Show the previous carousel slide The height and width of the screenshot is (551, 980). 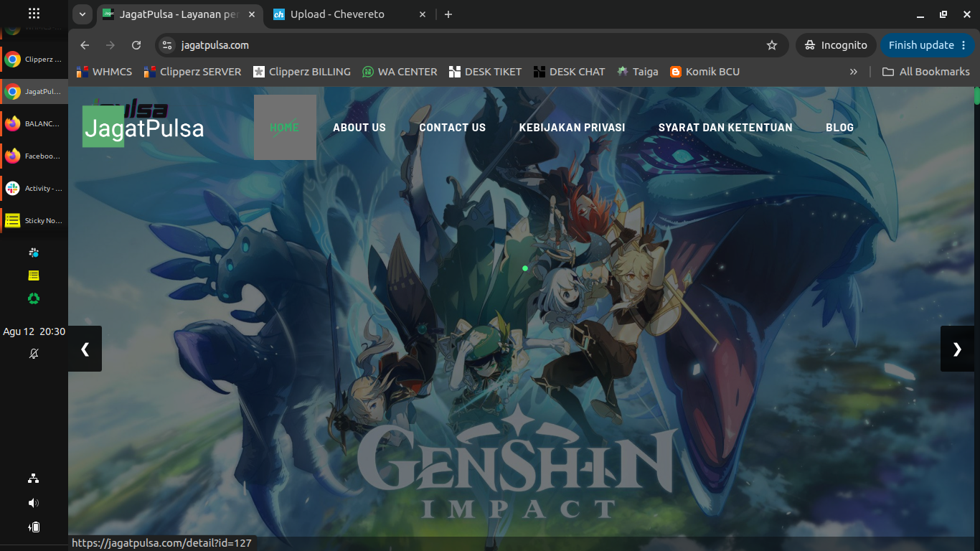pos(85,349)
